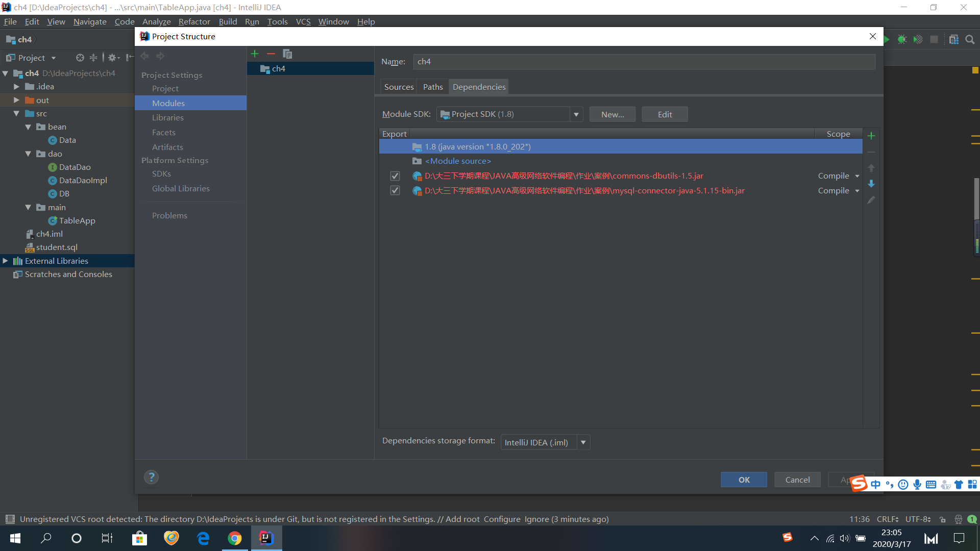Open the Module SDK dropdown

576,114
